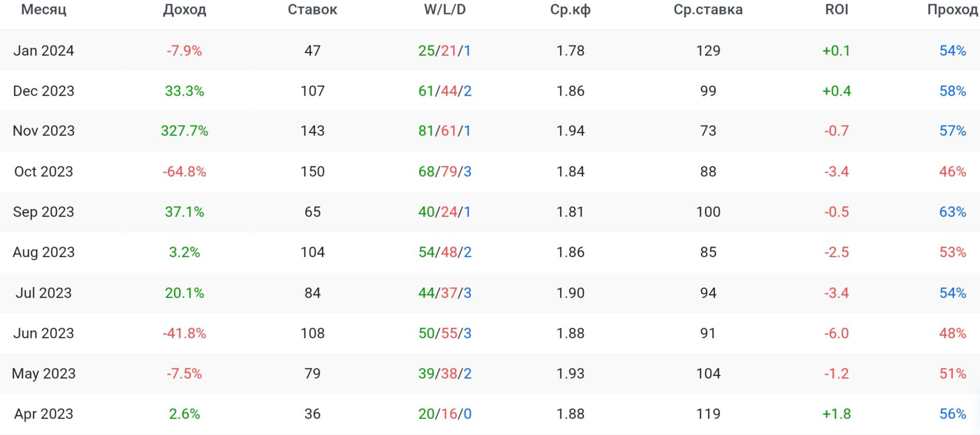Image resolution: width=980 pixels, height=435 pixels.
Task: Select the Apr 2023 month cell
Action: coord(44,414)
